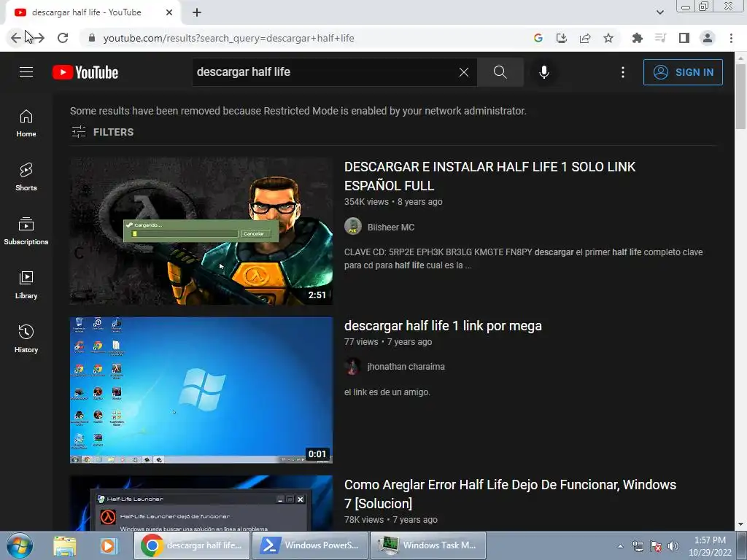Click the '354K views' text
The width and height of the screenshot is (747, 560).
click(366, 202)
